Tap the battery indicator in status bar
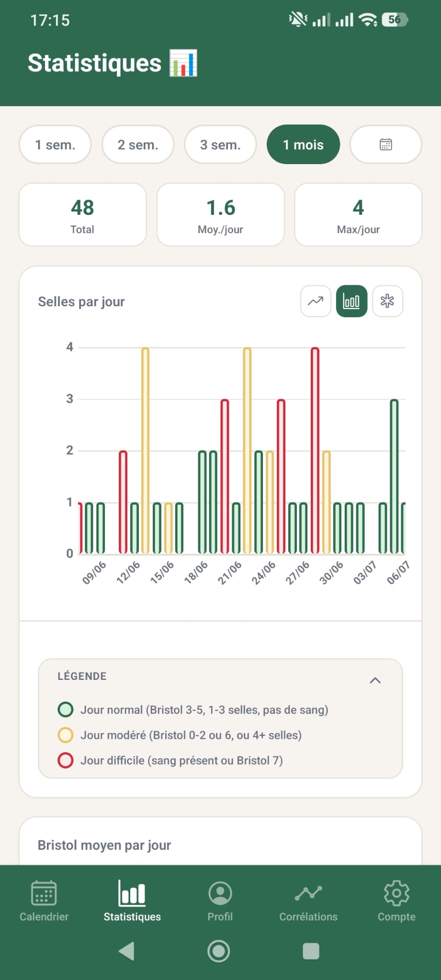This screenshot has height=980, width=441. point(395,20)
